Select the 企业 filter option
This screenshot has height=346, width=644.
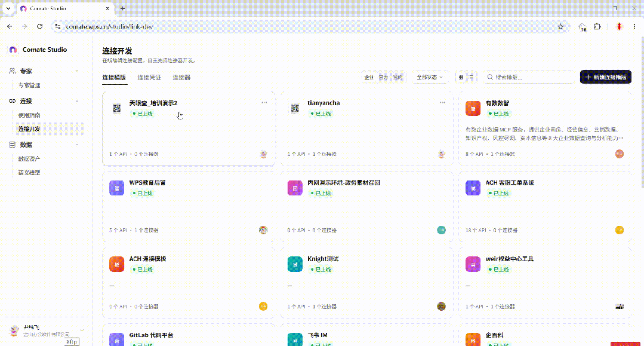point(369,77)
